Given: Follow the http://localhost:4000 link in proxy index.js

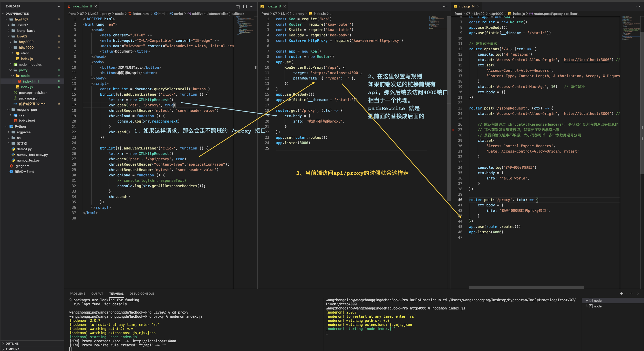Looking at the screenshot, I should click(335, 73).
